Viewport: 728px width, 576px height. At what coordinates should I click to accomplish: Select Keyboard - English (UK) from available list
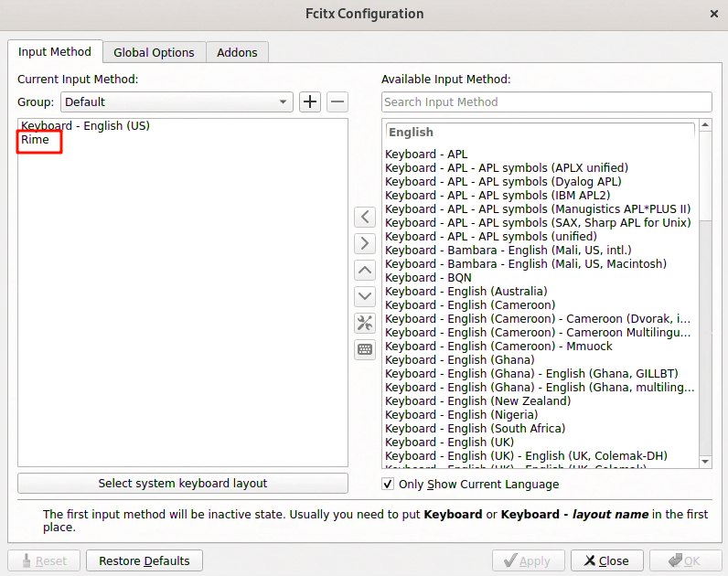click(449, 442)
